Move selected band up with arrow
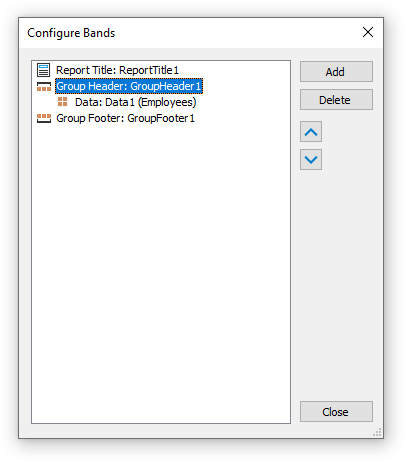 (311, 132)
